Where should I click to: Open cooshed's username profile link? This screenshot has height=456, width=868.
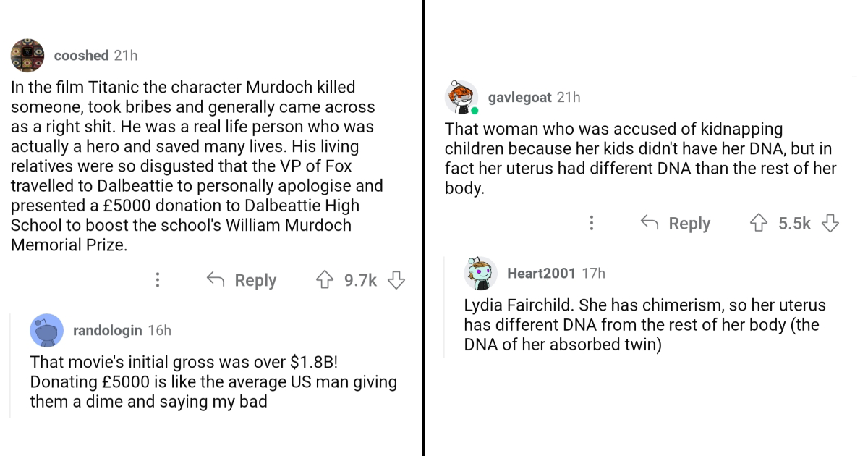pos(82,55)
